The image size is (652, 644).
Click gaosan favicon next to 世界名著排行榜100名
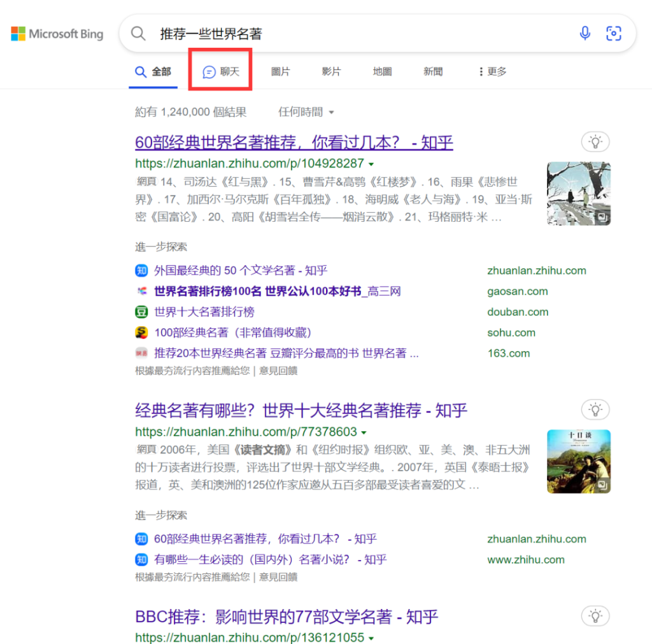(141, 291)
